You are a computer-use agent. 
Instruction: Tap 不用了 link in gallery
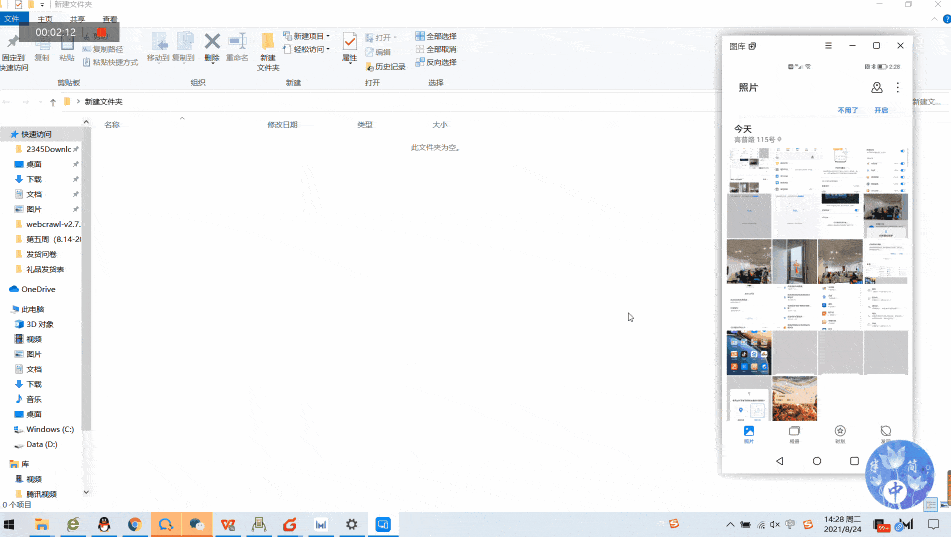847,110
